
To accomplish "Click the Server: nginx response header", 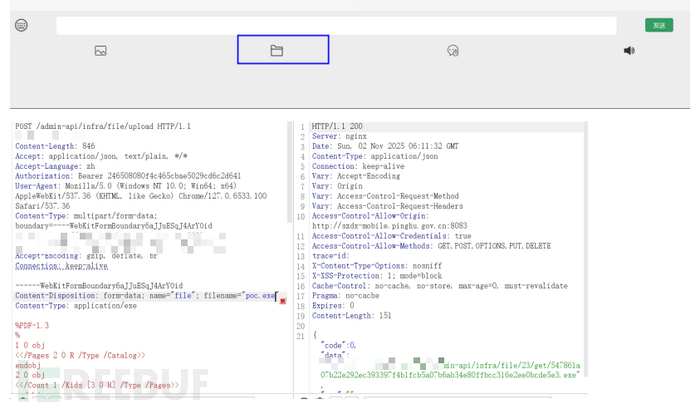I will 340,137.
